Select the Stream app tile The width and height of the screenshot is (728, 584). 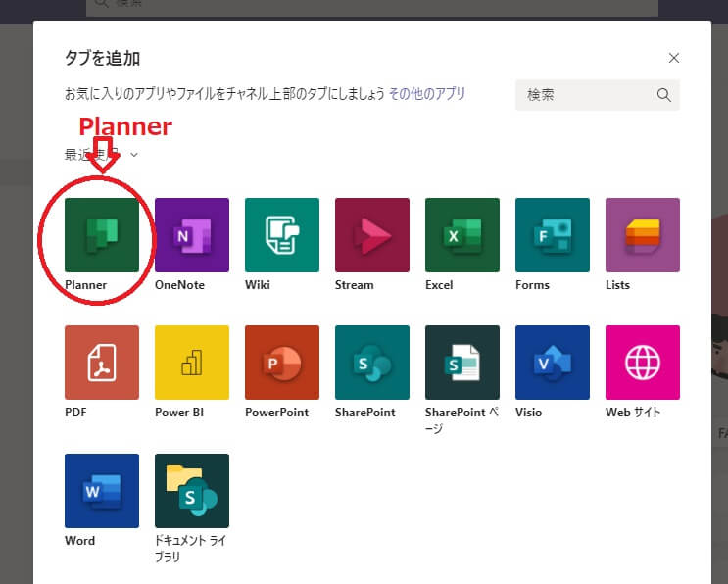point(372,235)
